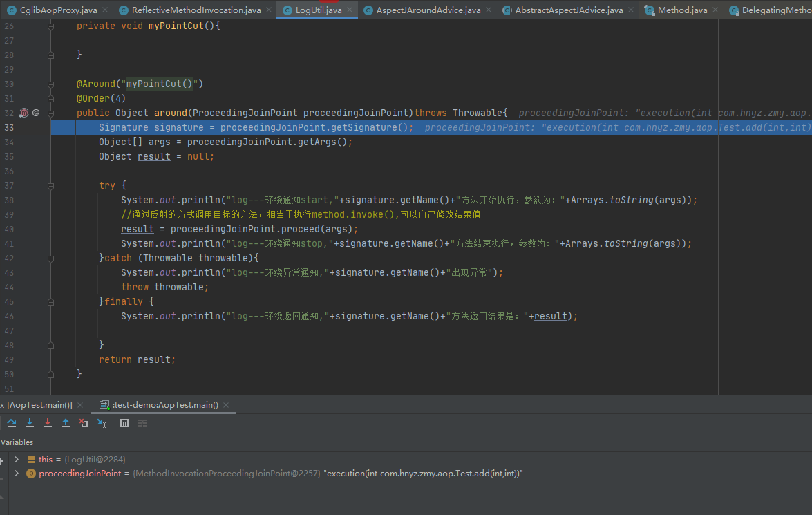812x515 pixels.
Task: Click the '@Order(4)' annotation
Action: point(101,98)
